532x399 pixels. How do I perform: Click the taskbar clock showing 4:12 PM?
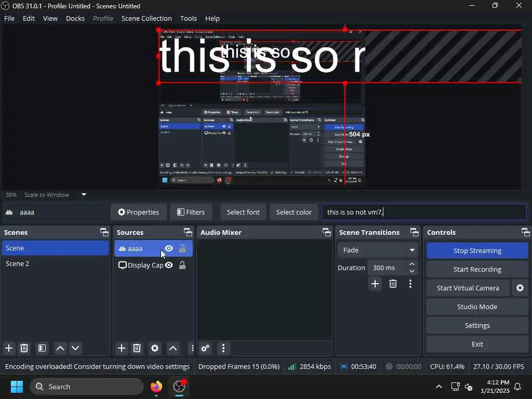[x=495, y=387]
